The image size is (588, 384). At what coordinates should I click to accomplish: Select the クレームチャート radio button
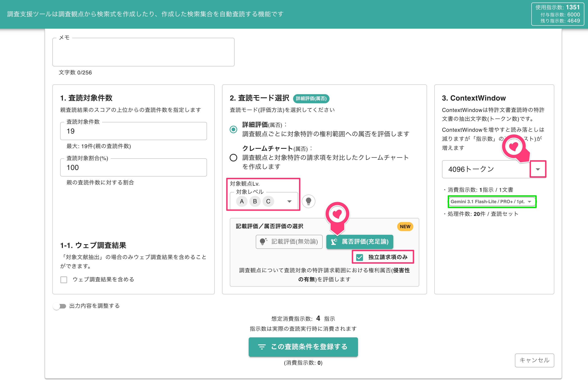pos(233,157)
